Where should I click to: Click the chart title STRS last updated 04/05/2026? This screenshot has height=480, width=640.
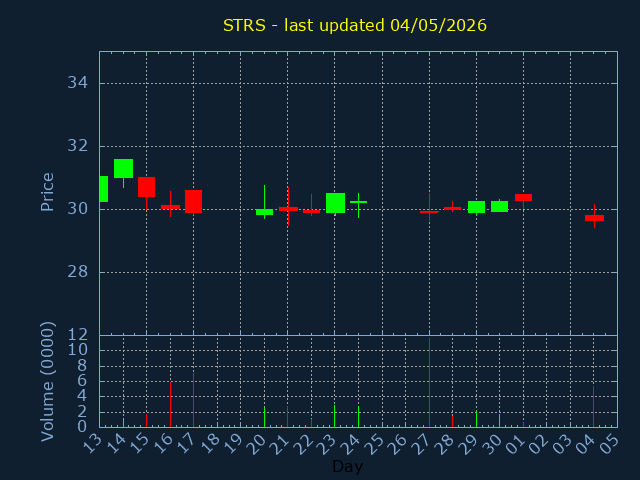click(355, 25)
